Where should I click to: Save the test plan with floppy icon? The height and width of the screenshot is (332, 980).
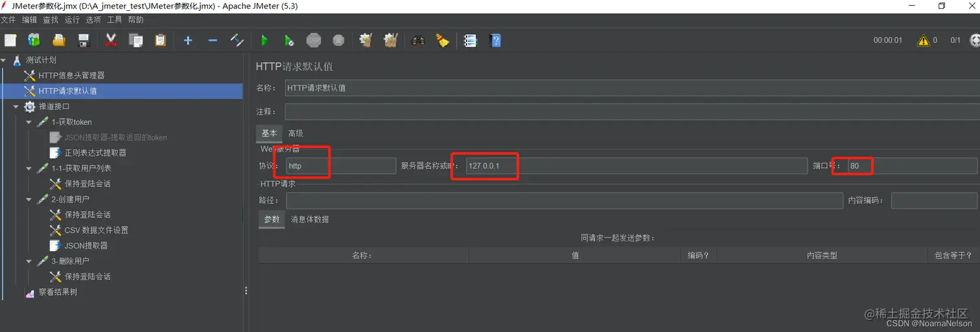84,40
